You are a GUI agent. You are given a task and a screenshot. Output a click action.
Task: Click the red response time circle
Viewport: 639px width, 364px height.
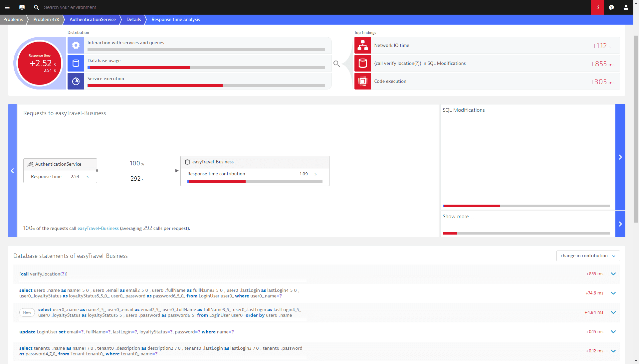point(40,63)
